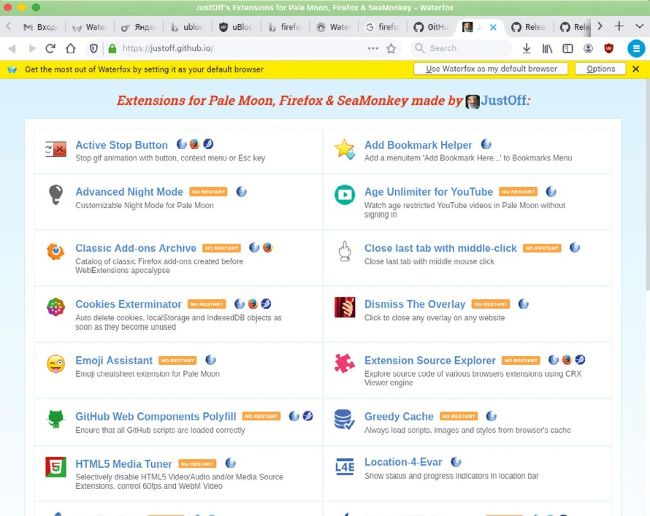
Task: Toggle the sidebar view icon
Action: tap(567, 48)
